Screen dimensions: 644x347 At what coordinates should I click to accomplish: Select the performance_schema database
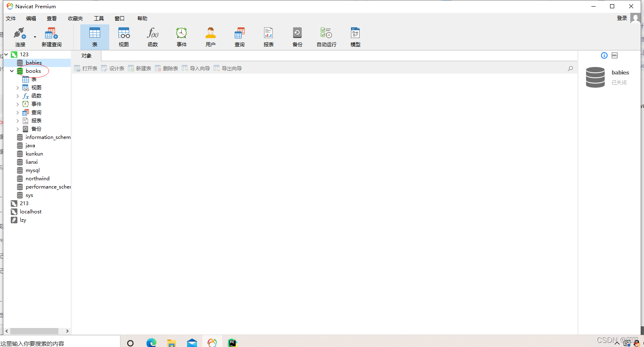pos(48,187)
